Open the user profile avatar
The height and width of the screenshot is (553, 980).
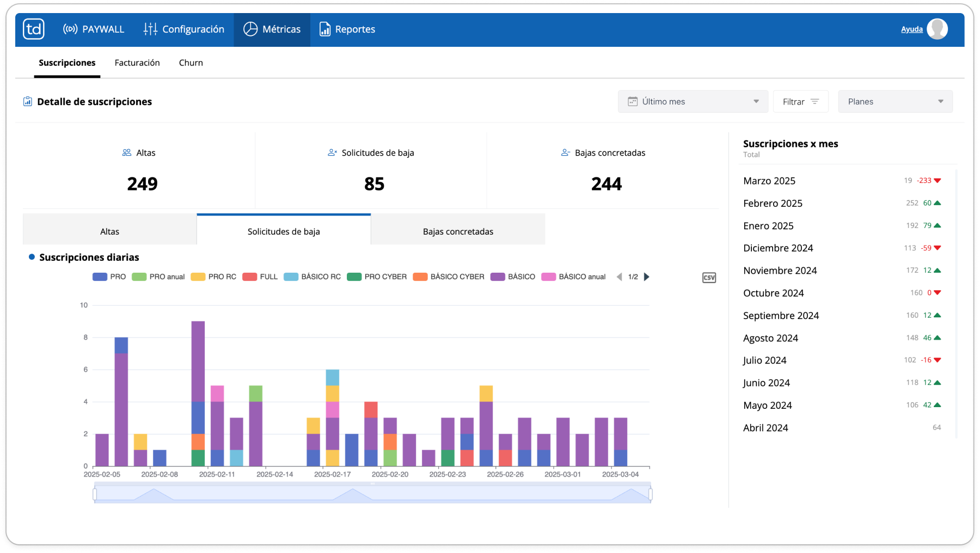tap(938, 29)
